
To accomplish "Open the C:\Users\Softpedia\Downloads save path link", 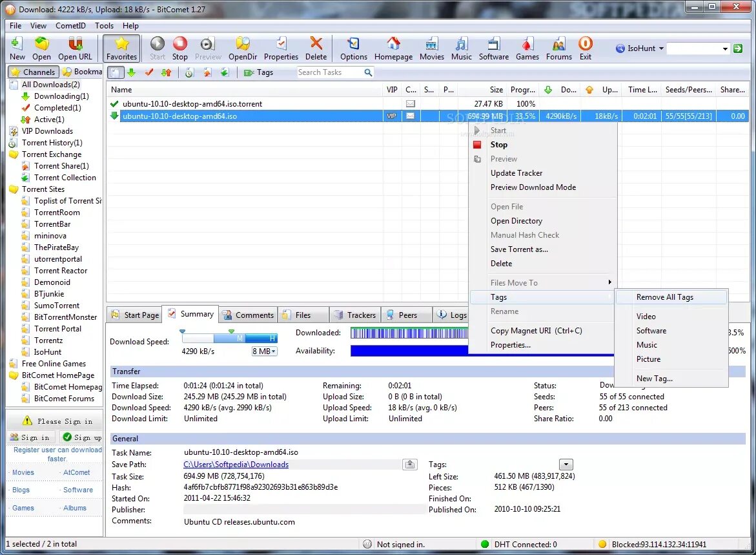I will point(236,465).
